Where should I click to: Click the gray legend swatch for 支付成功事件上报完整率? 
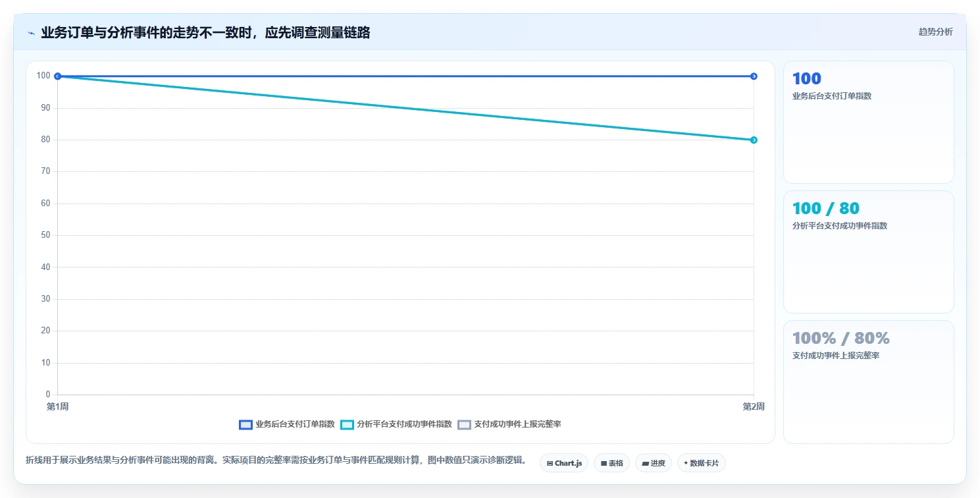tap(464, 424)
